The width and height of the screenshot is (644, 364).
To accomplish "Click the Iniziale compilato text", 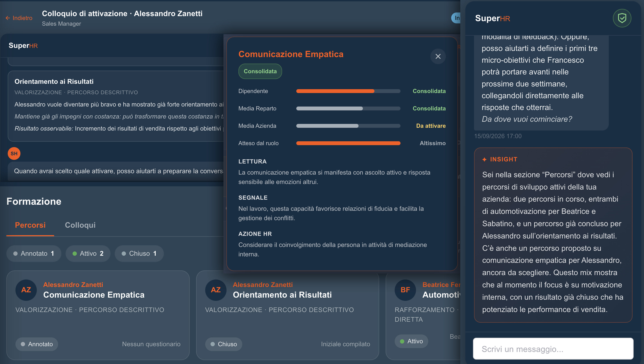I will (345, 344).
